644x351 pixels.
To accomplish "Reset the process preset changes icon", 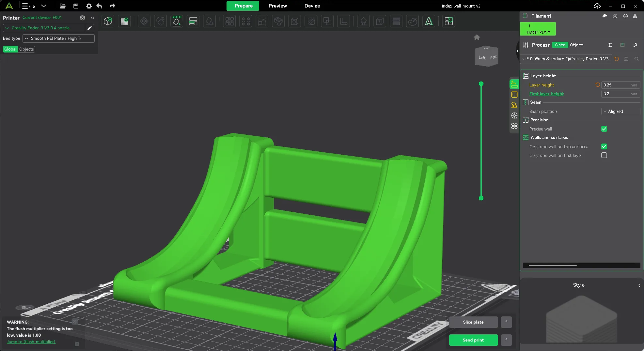I will pyautogui.click(x=617, y=59).
